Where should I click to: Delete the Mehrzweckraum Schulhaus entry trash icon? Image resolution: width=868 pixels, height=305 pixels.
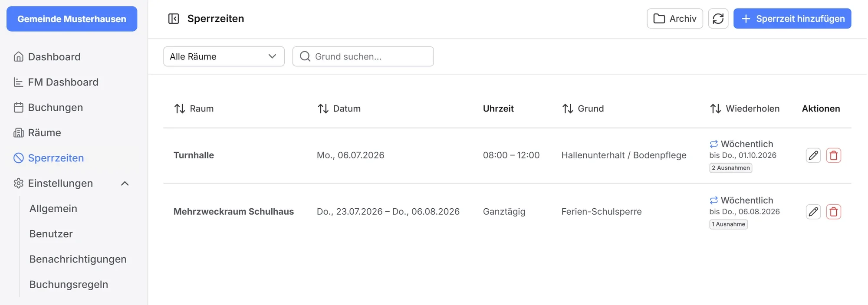[834, 212]
